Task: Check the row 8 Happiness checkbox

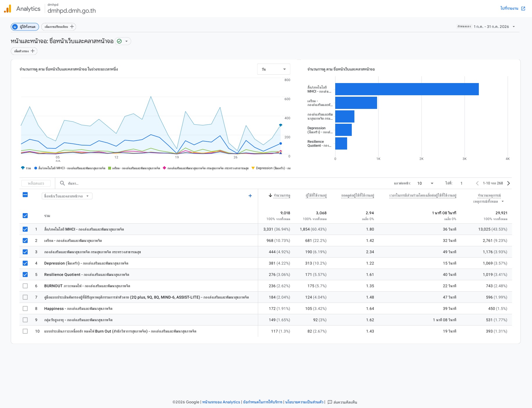Action: [25, 309]
